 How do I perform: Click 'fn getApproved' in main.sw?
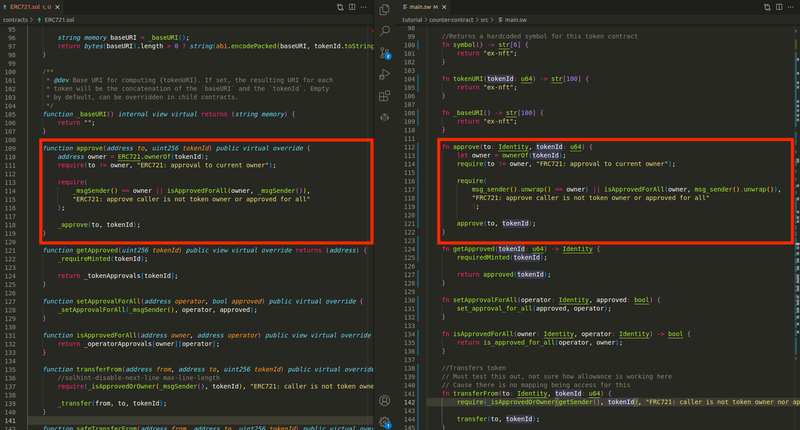[x=468, y=249]
